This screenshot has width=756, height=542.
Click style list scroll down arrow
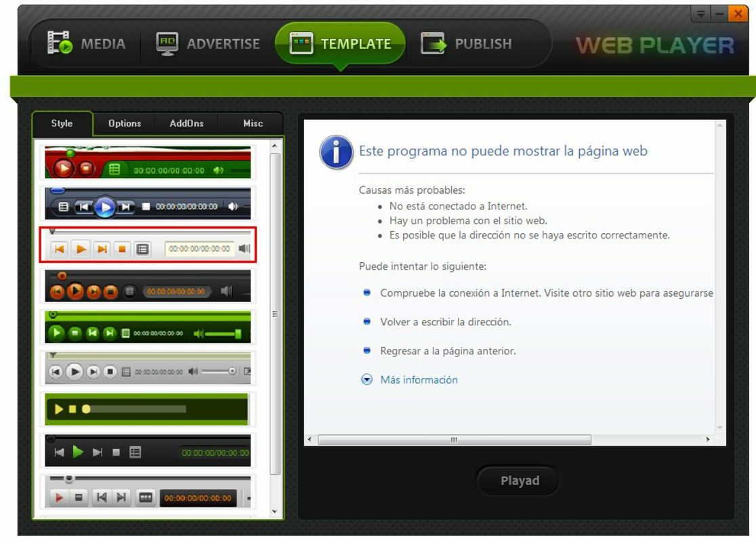274,511
